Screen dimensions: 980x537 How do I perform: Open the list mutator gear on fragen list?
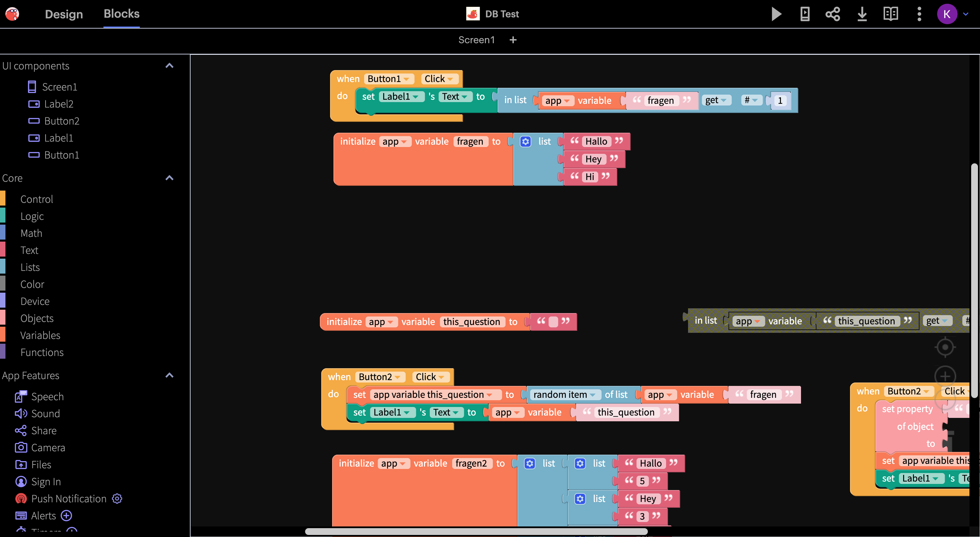[x=525, y=142]
